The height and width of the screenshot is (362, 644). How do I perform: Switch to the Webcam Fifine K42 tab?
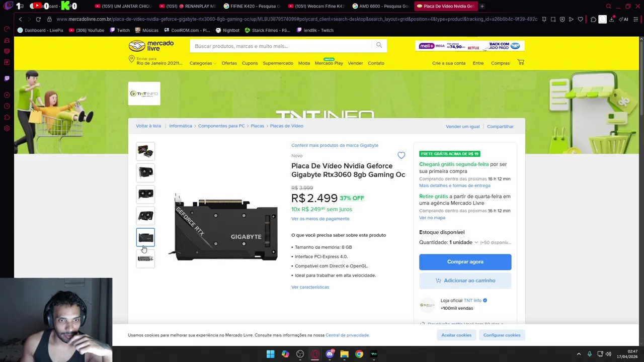tap(316, 6)
